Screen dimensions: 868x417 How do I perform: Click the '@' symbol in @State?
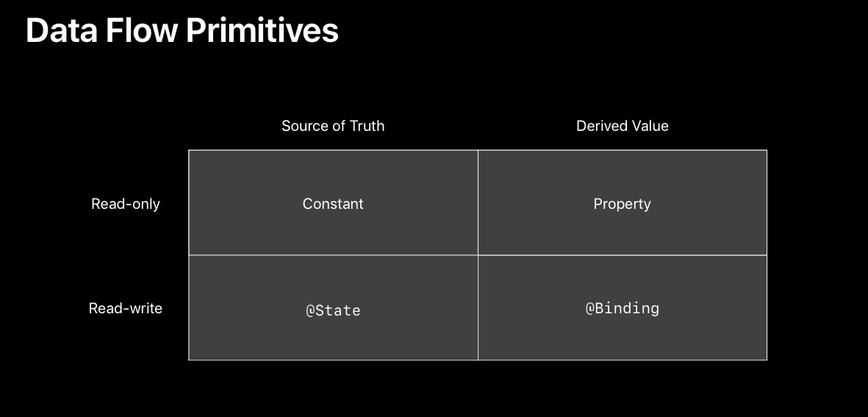[310, 310]
